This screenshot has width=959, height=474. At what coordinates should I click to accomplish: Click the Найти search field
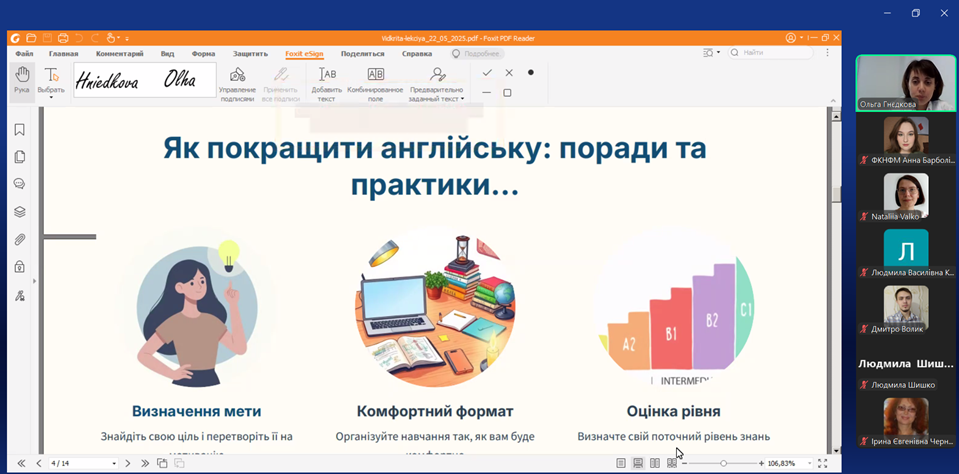click(x=771, y=53)
